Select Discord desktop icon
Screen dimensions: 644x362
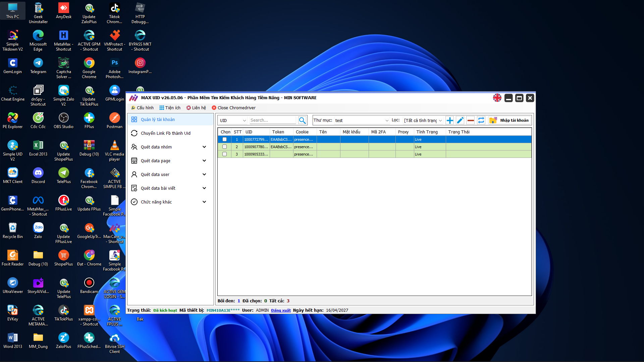[38, 176]
